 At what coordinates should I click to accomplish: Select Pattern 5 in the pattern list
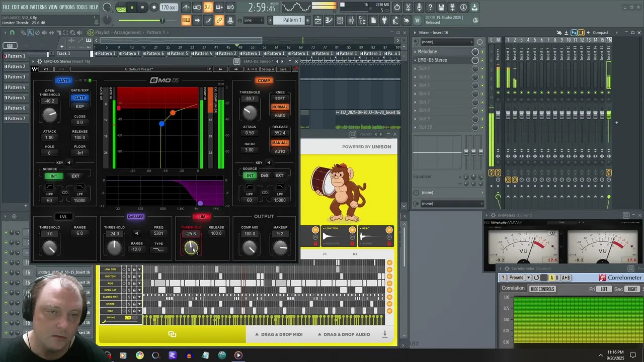coord(16,98)
